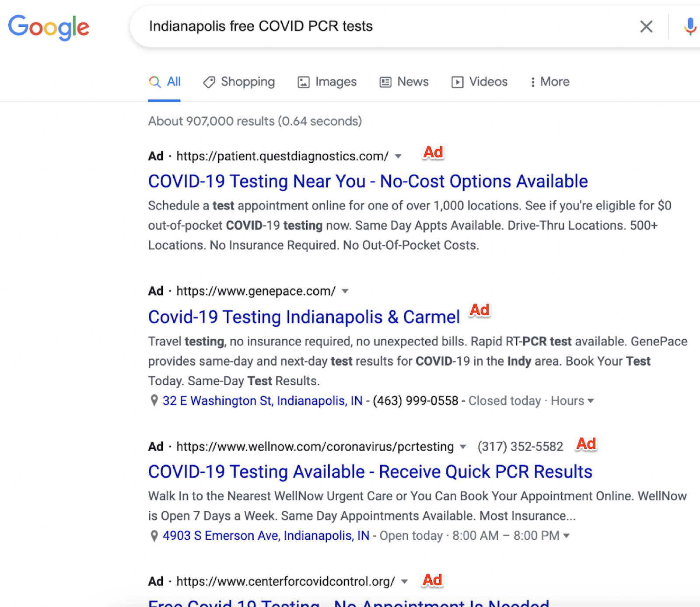Open the Videos tab
This screenshot has height=607, width=700.
pos(479,82)
